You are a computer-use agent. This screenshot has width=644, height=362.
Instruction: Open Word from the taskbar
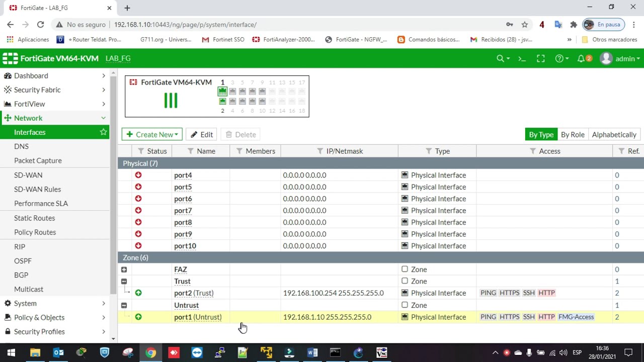point(312,352)
